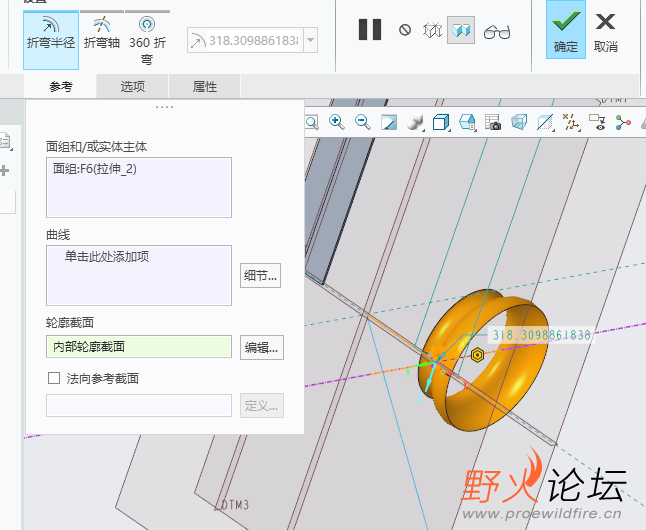Click the 确定 confirm button
The width and height of the screenshot is (646, 530).
[x=566, y=30]
